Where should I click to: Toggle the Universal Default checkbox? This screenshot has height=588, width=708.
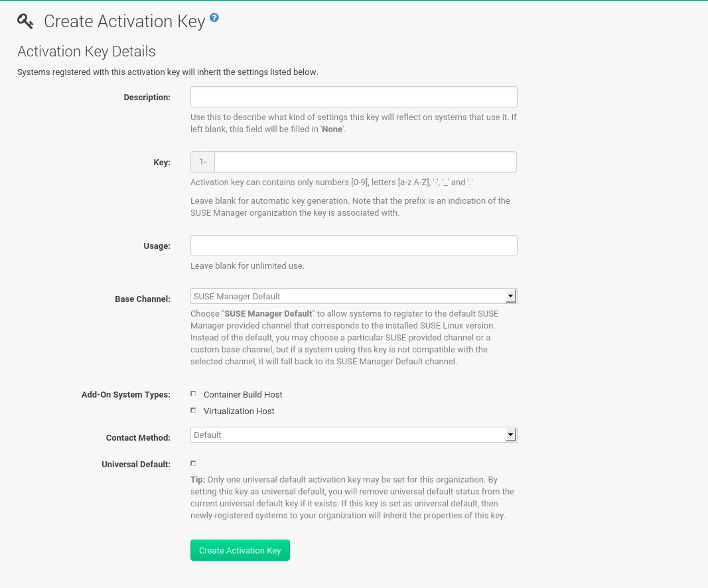point(193,463)
